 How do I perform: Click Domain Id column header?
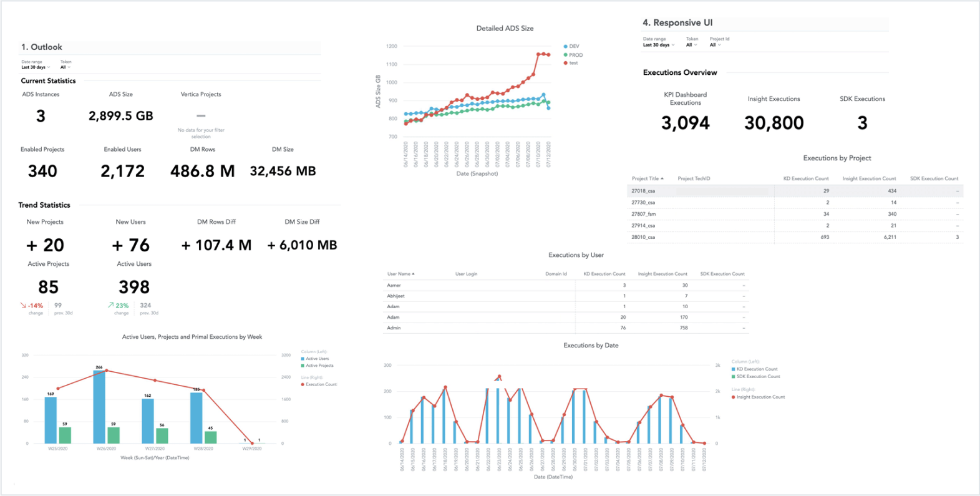click(556, 274)
